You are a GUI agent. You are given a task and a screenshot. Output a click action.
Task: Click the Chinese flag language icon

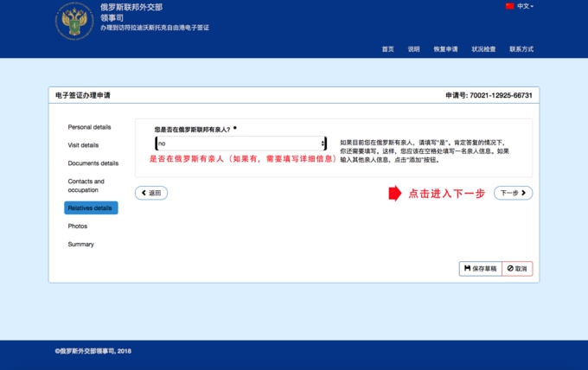[x=509, y=6]
